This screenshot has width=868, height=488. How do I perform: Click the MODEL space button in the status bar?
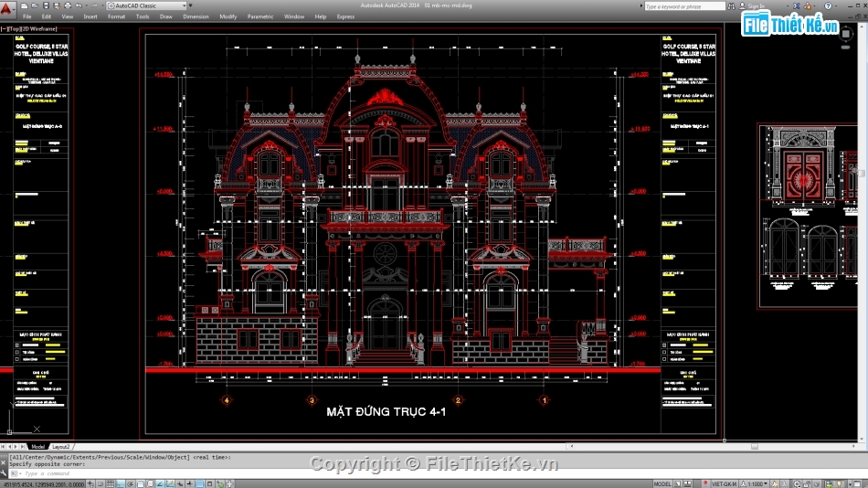(x=662, y=484)
